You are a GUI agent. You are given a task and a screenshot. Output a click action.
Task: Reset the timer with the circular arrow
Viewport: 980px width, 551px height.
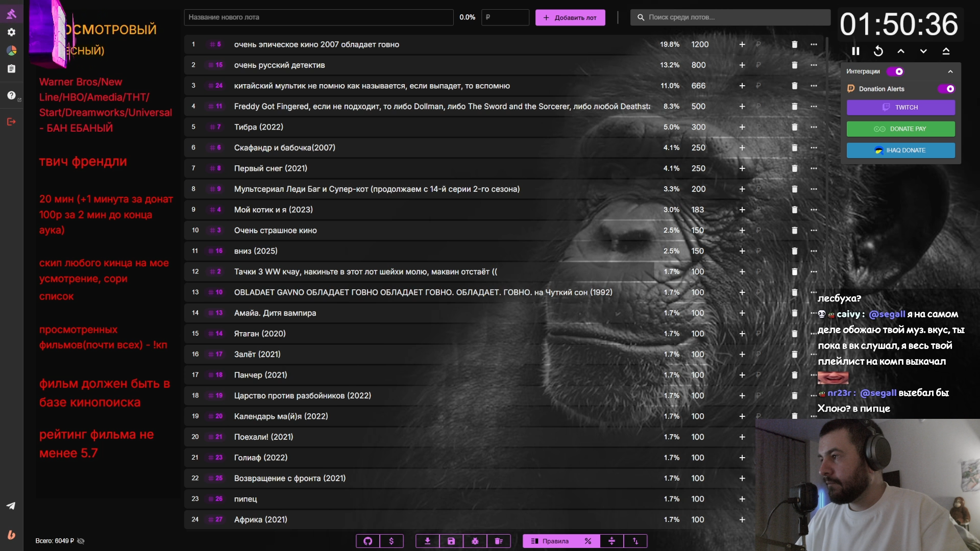point(878,51)
